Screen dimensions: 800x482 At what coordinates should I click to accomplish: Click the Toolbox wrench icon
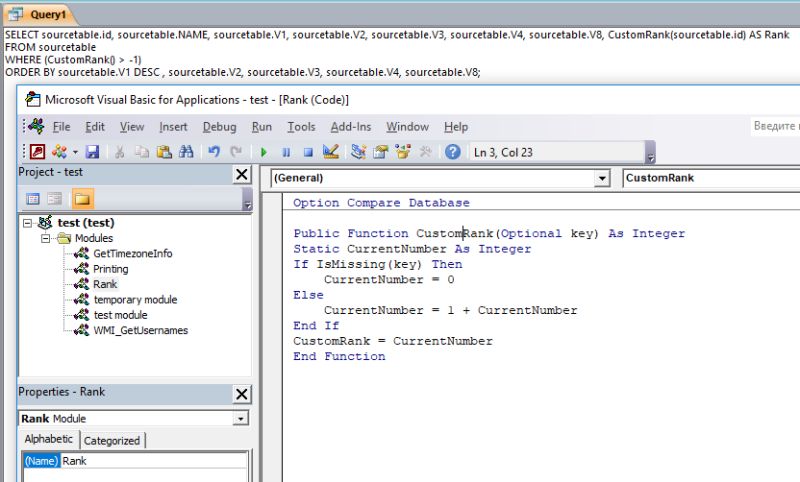(425, 152)
